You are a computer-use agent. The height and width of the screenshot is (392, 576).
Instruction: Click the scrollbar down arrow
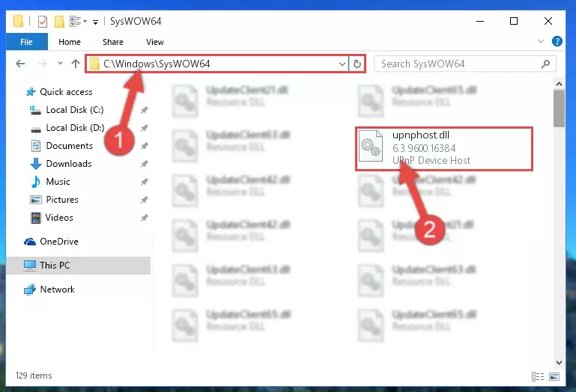coord(559,363)
